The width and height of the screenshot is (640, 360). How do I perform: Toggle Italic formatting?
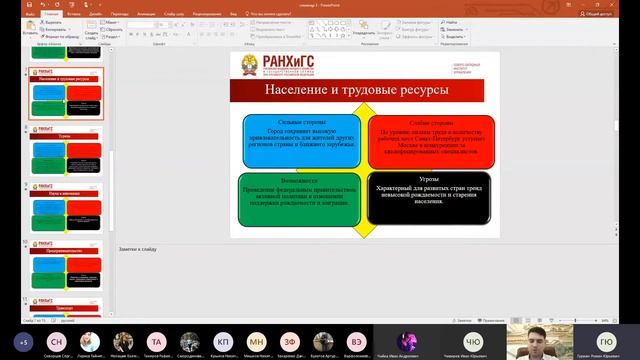coord(138,35)
